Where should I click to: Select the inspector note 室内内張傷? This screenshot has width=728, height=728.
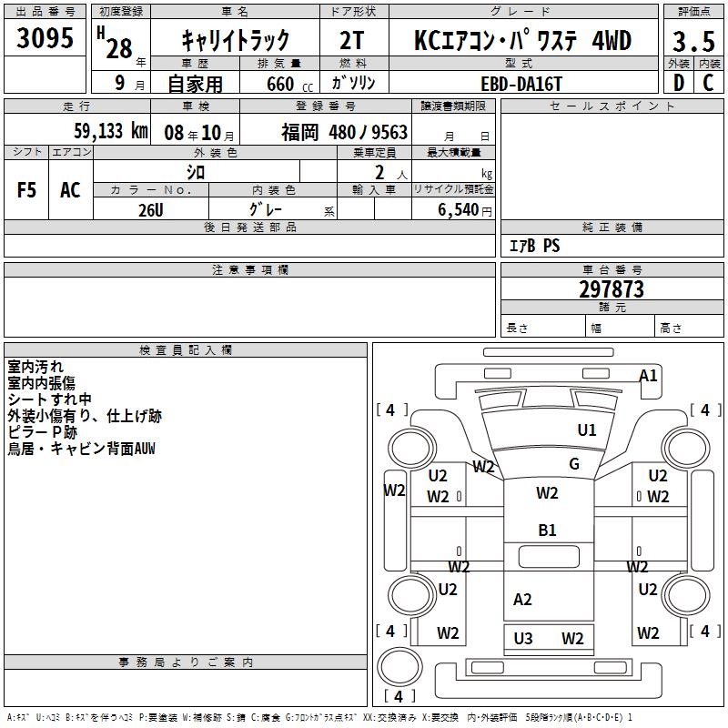click(41, 382)
